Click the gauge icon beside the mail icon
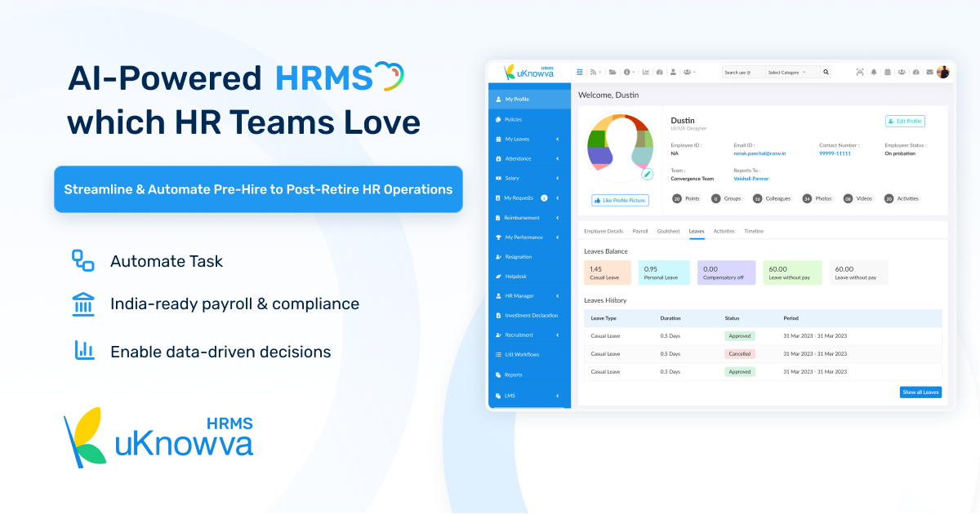 (916, 72)
